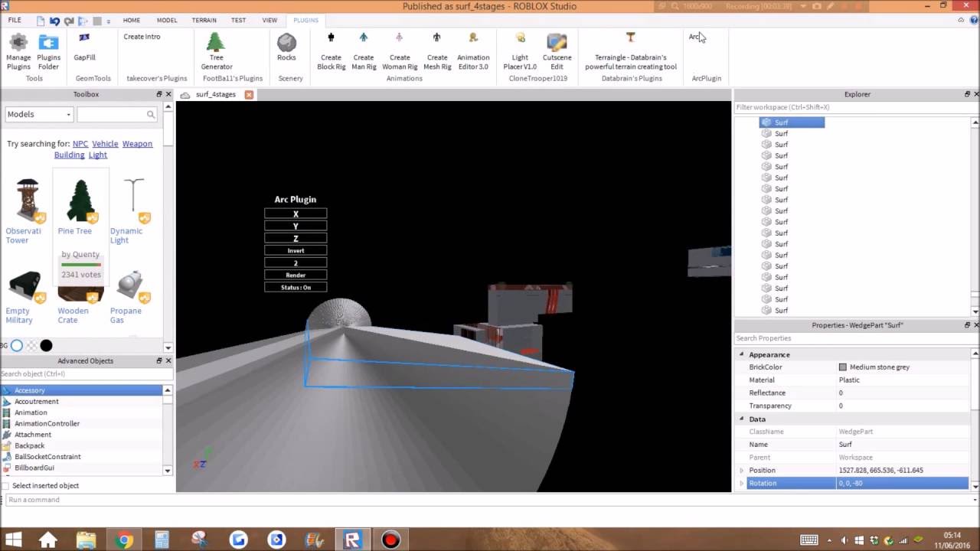Click the Pine Tree model thumbnail

80,201
